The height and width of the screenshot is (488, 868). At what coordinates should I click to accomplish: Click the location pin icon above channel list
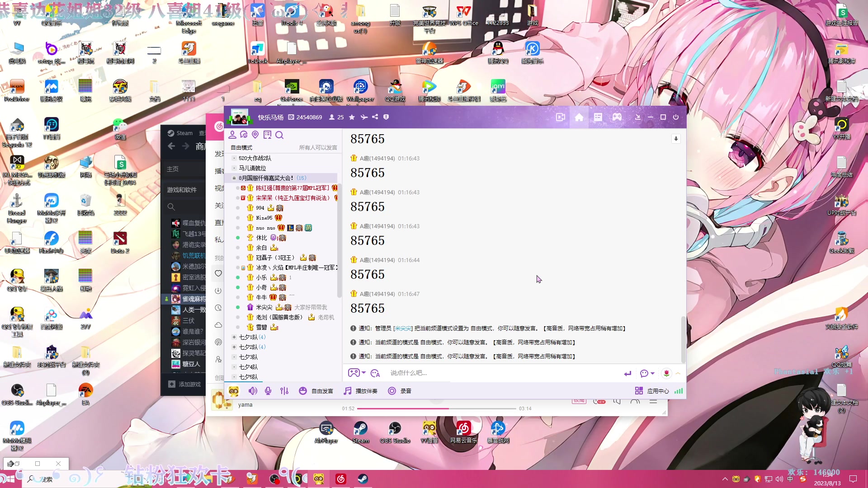click(x=255, y=135)
